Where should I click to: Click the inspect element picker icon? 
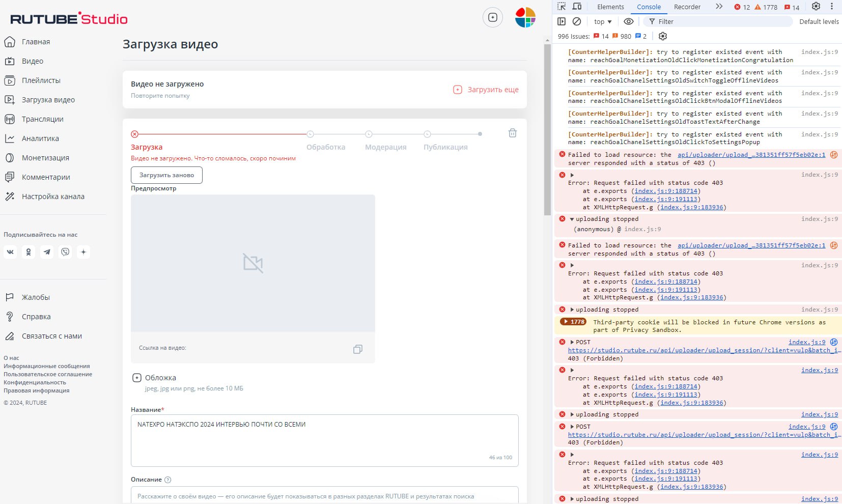[x=562, y=7]
